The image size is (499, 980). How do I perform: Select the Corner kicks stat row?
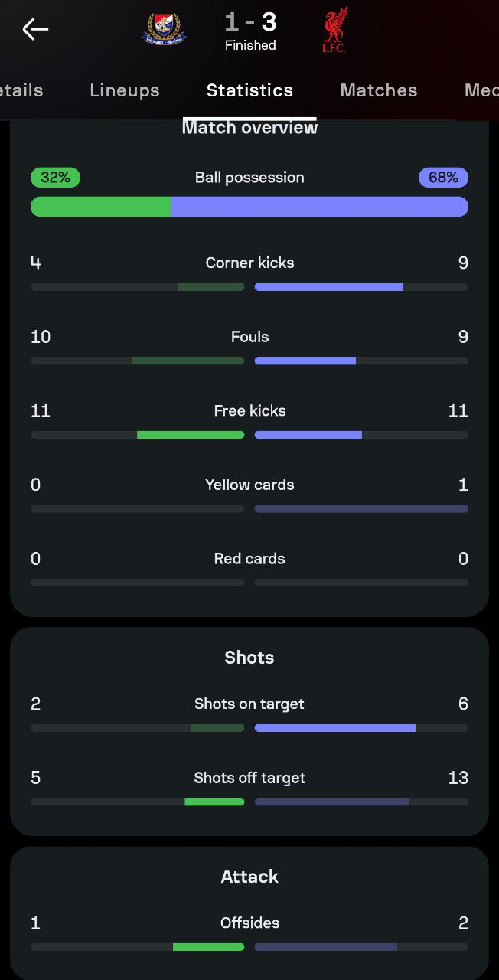click(249, 273)
